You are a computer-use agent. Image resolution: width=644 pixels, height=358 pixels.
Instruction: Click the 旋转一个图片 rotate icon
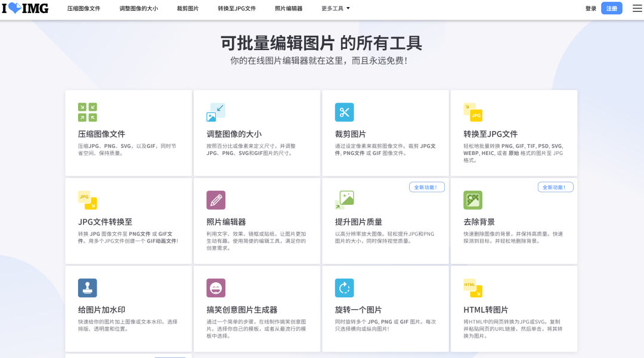click(x=344, y=288)
